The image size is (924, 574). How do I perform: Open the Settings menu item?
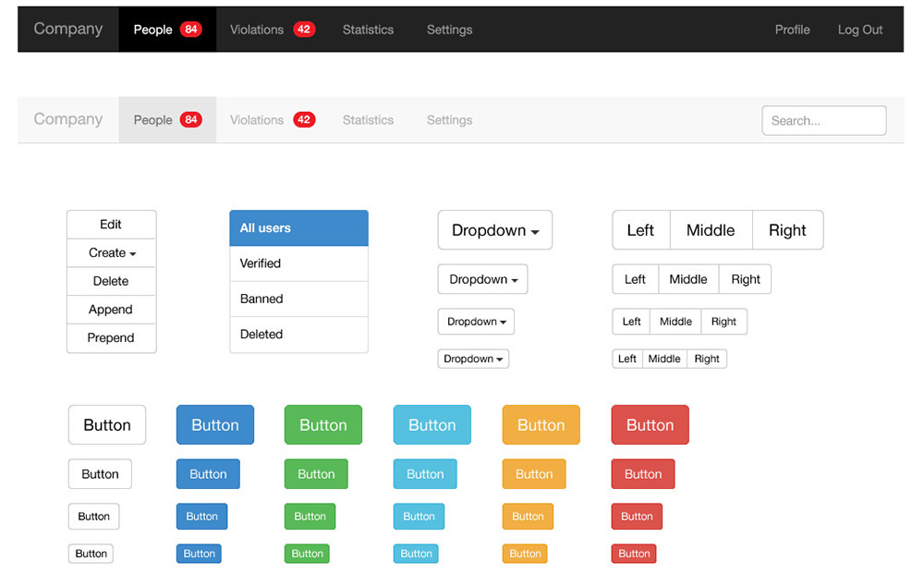(x=449, y=29)
